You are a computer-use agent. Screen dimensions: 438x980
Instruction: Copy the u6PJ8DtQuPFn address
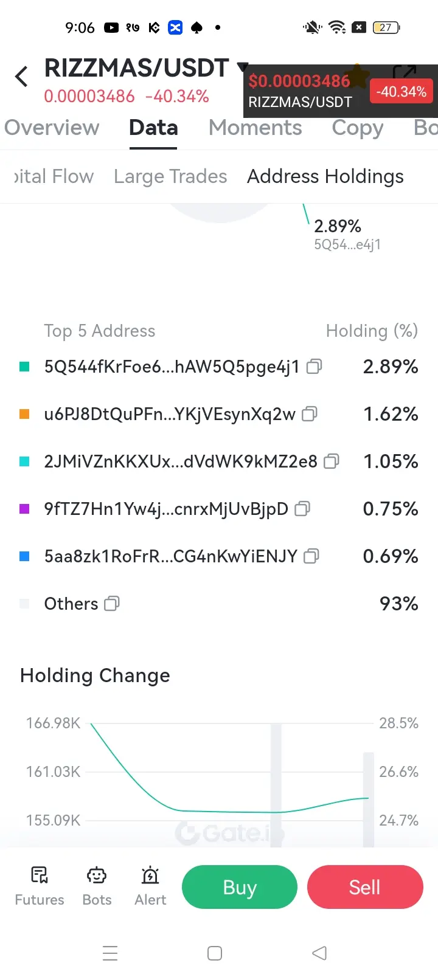click(x=310, y=414)
